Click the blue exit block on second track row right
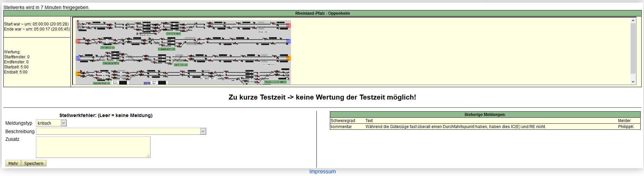Screen dimensions: 644x176 288,41
